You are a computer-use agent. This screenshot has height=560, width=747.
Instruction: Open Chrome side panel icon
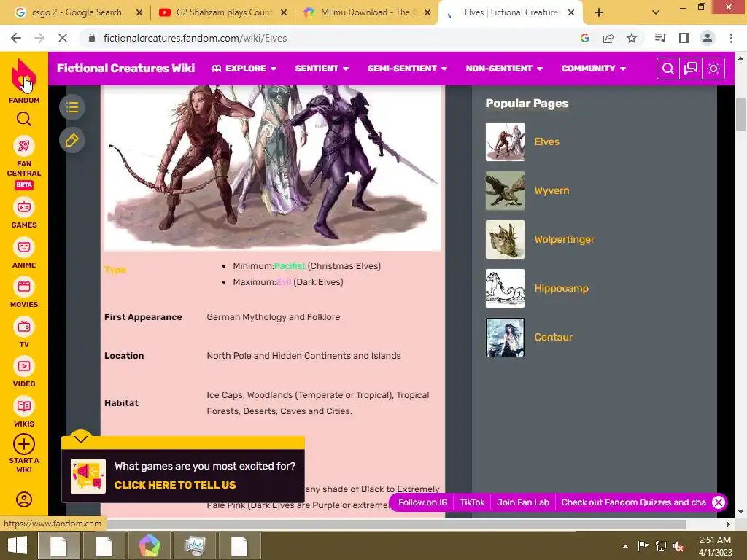coord(684,38)
